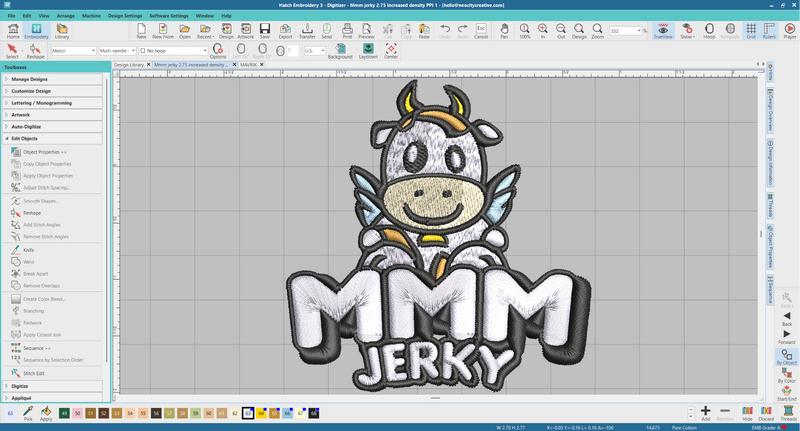Click the Home toolbar icon

13,31
